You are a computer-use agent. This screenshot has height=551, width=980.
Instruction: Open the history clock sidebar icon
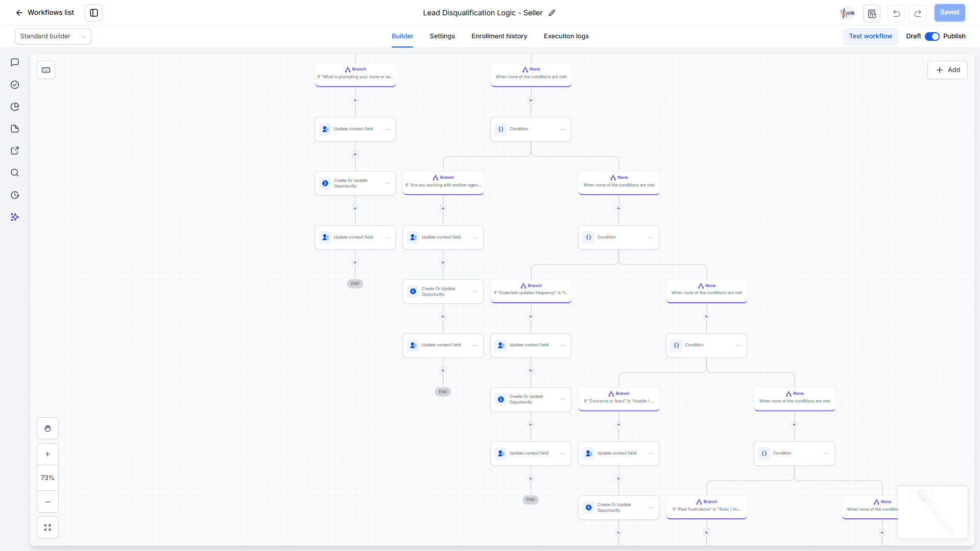(x=15, y=195)
